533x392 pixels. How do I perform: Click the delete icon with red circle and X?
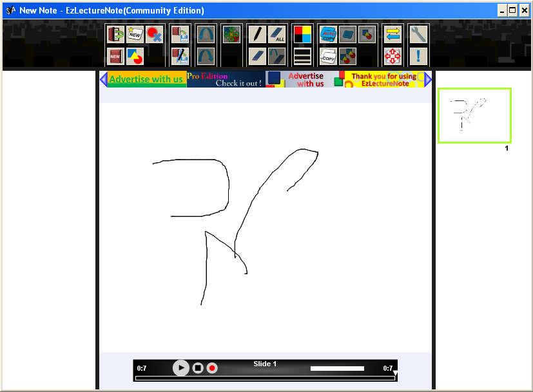pos(155,34)
